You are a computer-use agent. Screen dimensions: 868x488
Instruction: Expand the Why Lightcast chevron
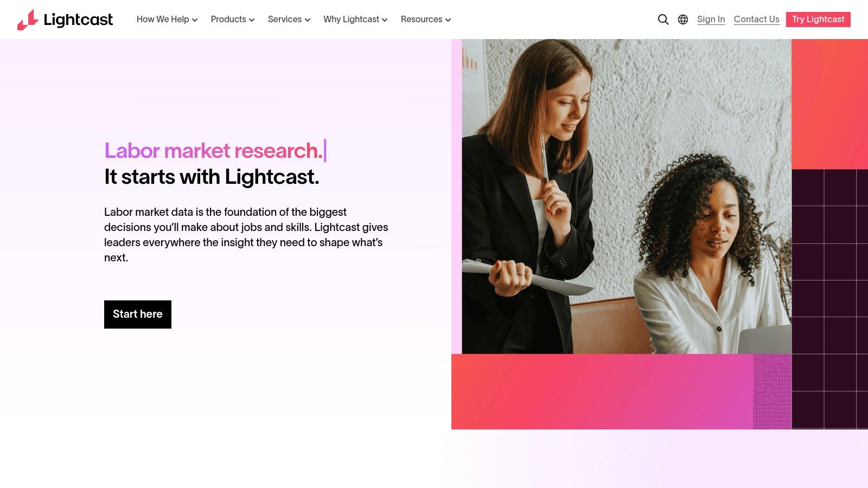(x=385, y=20)
